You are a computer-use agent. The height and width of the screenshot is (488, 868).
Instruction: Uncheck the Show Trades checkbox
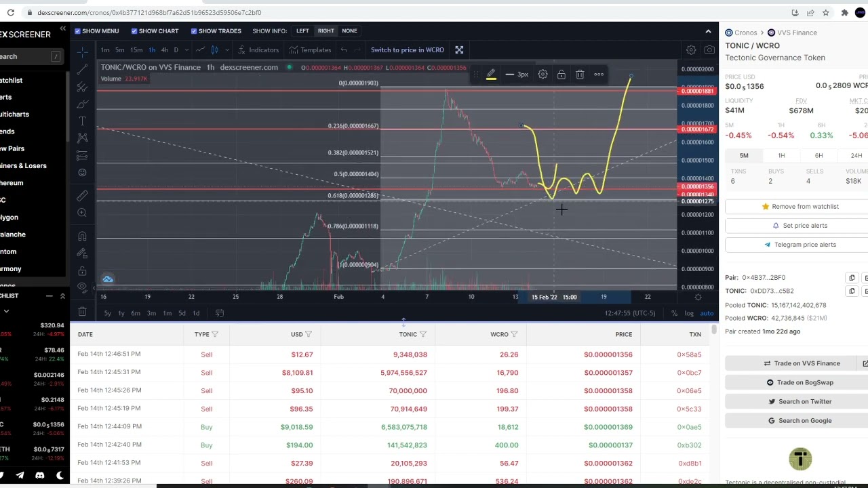tap(194, 30)
